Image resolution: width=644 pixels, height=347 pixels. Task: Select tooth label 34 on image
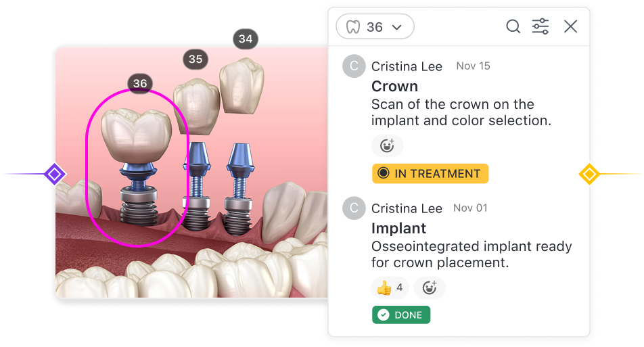pyautogui.click(x=246, y=39)
